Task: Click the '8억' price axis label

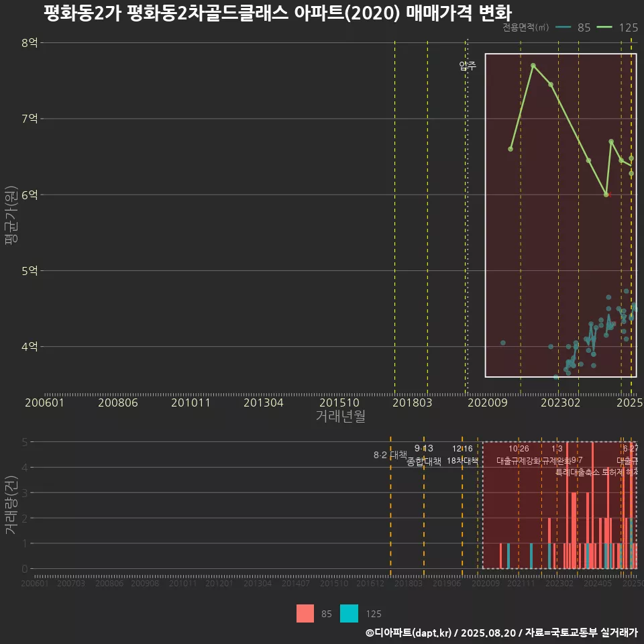Action: 30,43
